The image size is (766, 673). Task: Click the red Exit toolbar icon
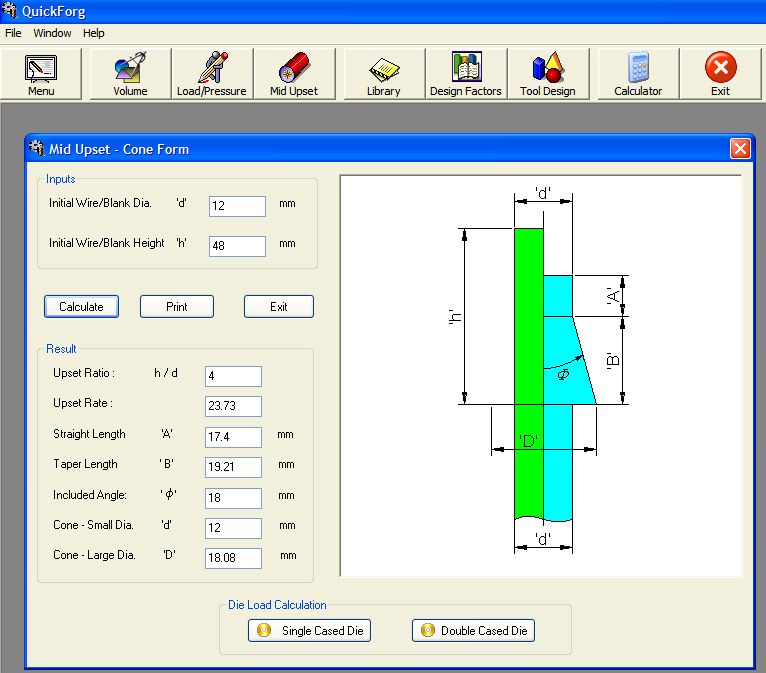[720, 74]
